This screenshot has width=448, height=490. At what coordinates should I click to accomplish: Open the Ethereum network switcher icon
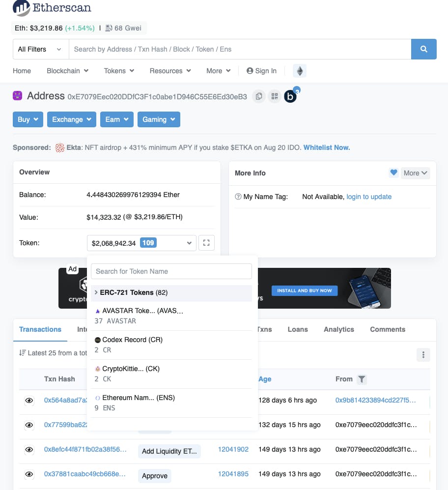point(300,71)
